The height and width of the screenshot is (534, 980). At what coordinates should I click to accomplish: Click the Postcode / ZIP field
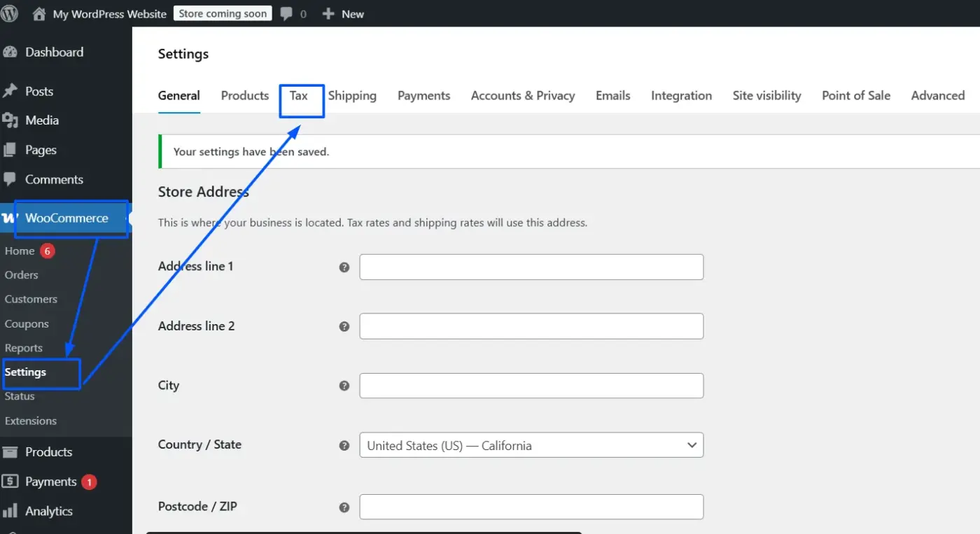[531, 507]
